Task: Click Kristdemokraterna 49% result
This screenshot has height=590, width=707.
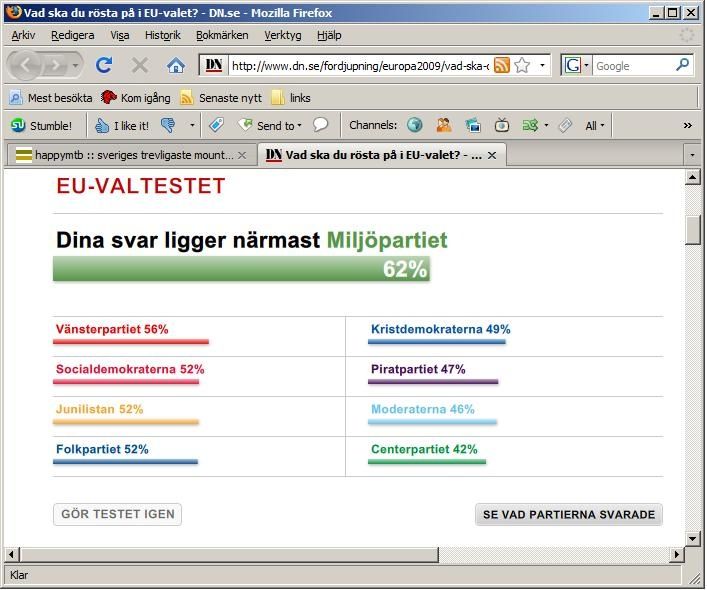Action: click(441, 329)
